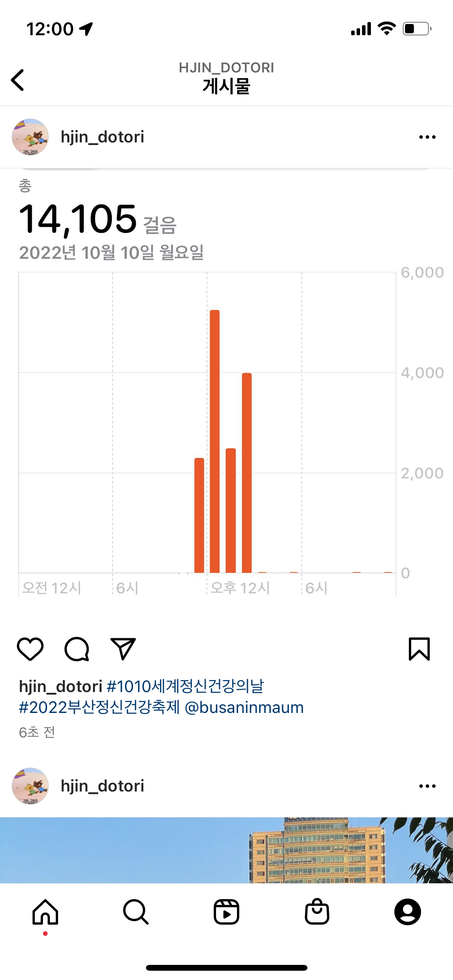This screenshot has height=980, width=453.
Task: Tap first post's hjin_dotori profile picture
Action: [30, 137]
